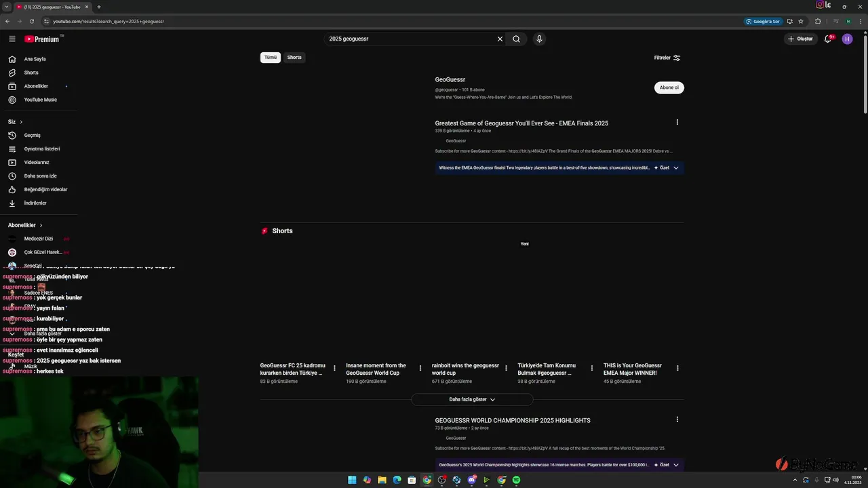The image size is (868, 488).
Task: Click browser back arrow
Action: pyautogui.click(x=7, y=21)
